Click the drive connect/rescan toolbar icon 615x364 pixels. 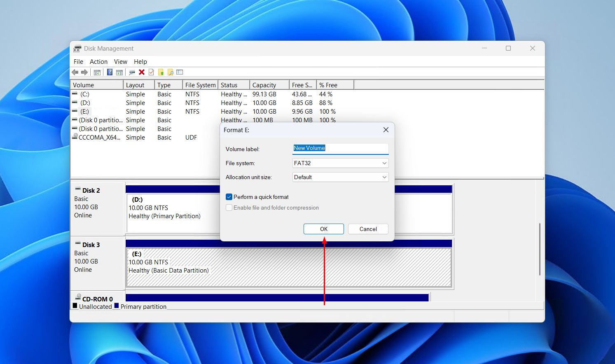(x=132, y=72)
